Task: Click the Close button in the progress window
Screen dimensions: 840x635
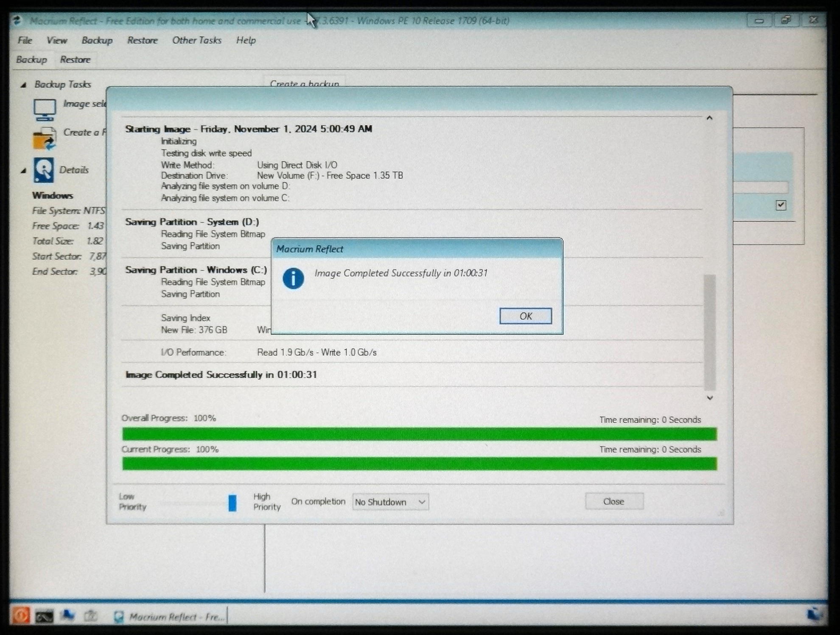Action: tap(614, 501)
